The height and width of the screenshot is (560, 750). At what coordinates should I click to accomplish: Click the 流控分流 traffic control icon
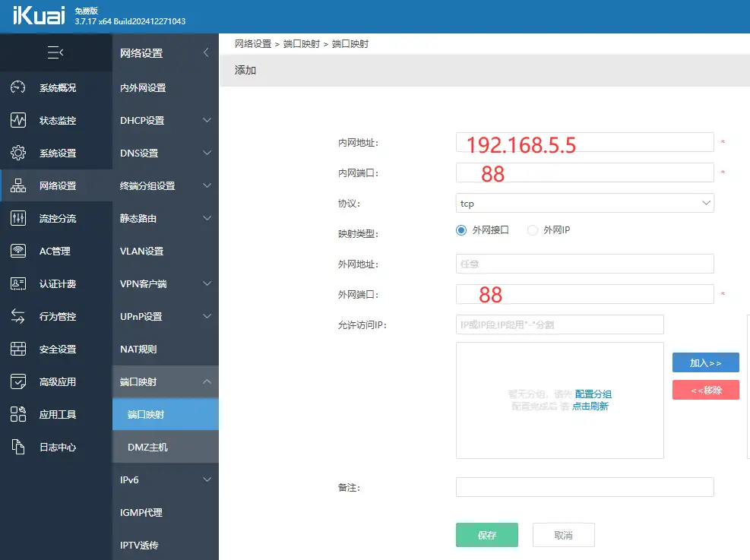[x=18, y=218]
